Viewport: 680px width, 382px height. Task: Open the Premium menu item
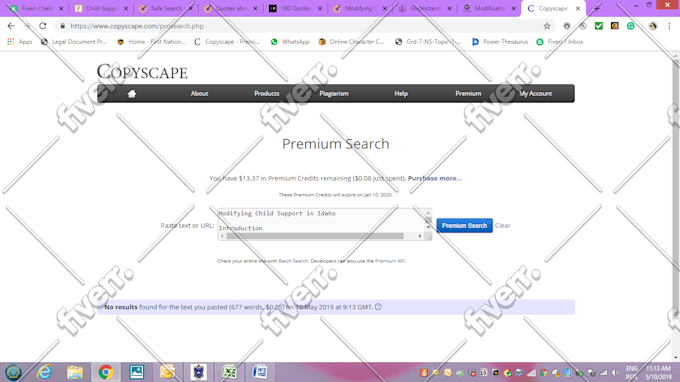[x=468, y=94]
